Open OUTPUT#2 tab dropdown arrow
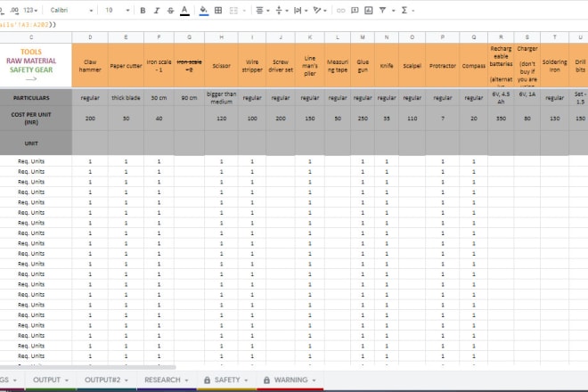 coord(127,380)
